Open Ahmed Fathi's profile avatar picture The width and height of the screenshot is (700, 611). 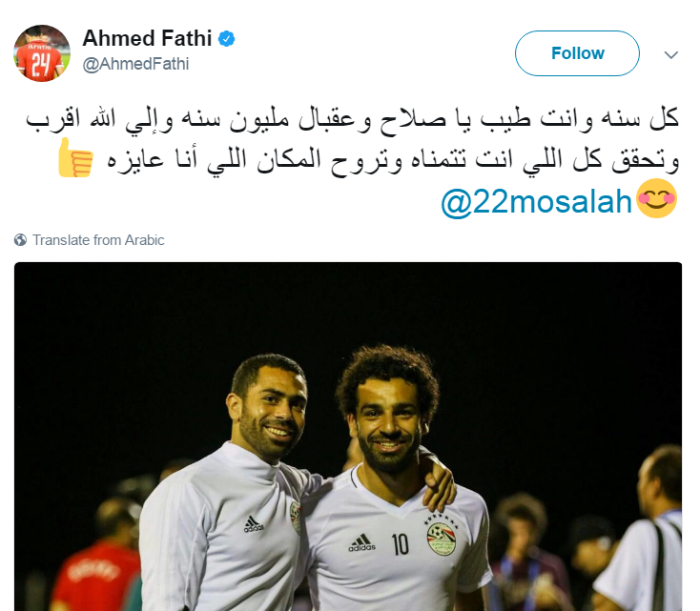point(42,53)
